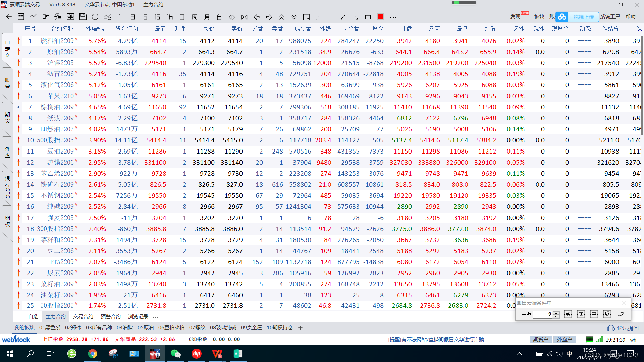
Task: Click the 资金流向 column header
Action: pos(127,29)
